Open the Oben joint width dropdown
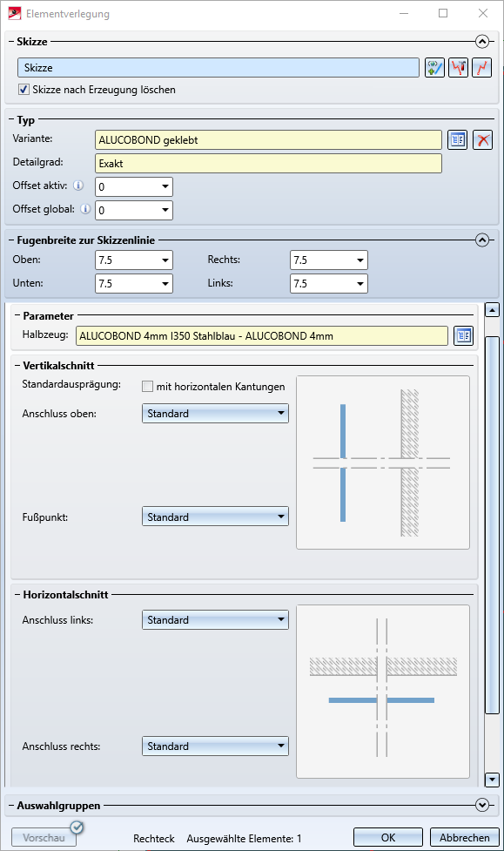The image size is (504, 851). pos(134,260)
